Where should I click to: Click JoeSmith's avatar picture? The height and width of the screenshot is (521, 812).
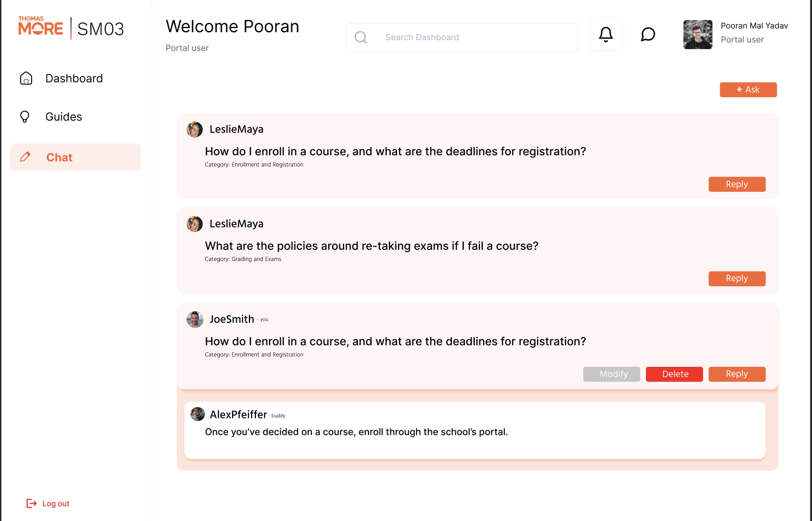click(x=195, y=319)
